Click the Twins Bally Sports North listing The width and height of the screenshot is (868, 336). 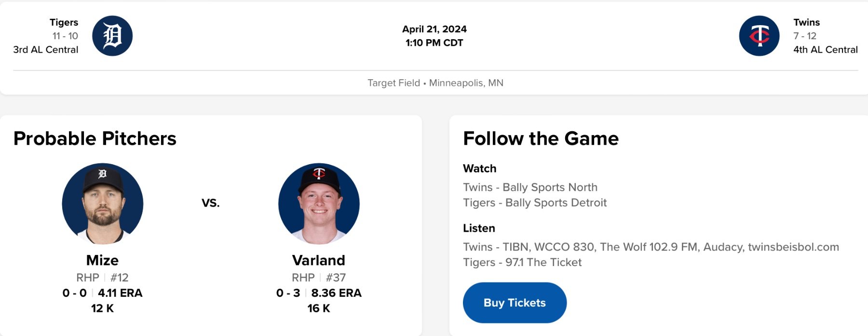coord(530,187)
